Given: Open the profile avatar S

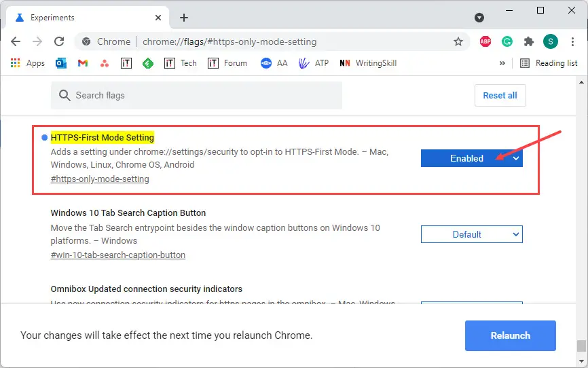Looking at the screenshot, I should tap(551, 41).
